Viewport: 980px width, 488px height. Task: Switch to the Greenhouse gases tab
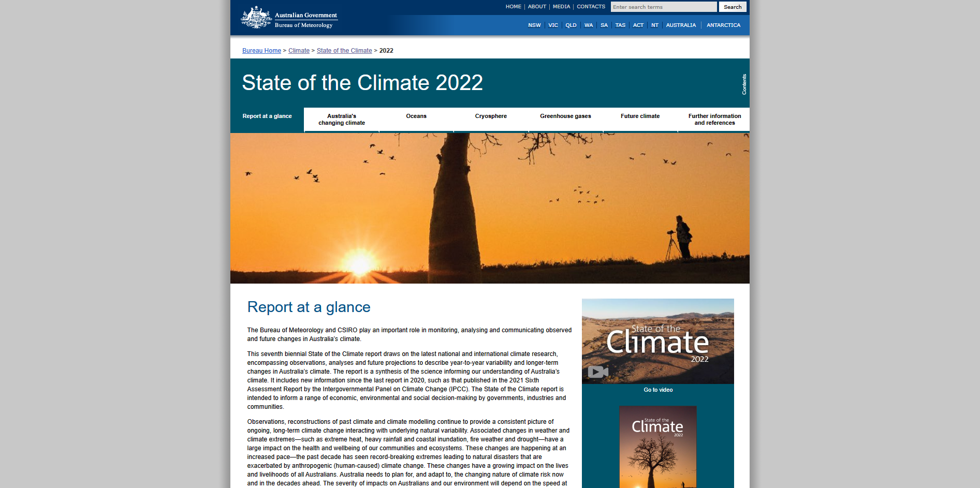point(565,120)
